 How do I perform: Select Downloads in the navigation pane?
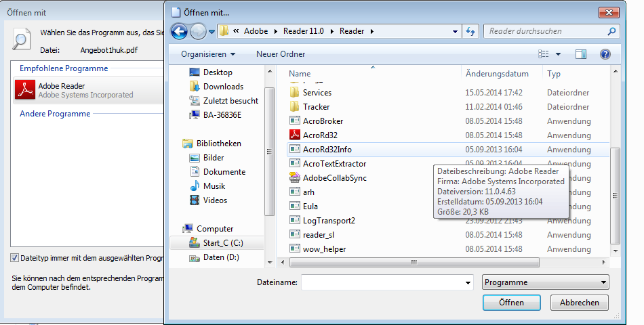(x=216, y=87)
